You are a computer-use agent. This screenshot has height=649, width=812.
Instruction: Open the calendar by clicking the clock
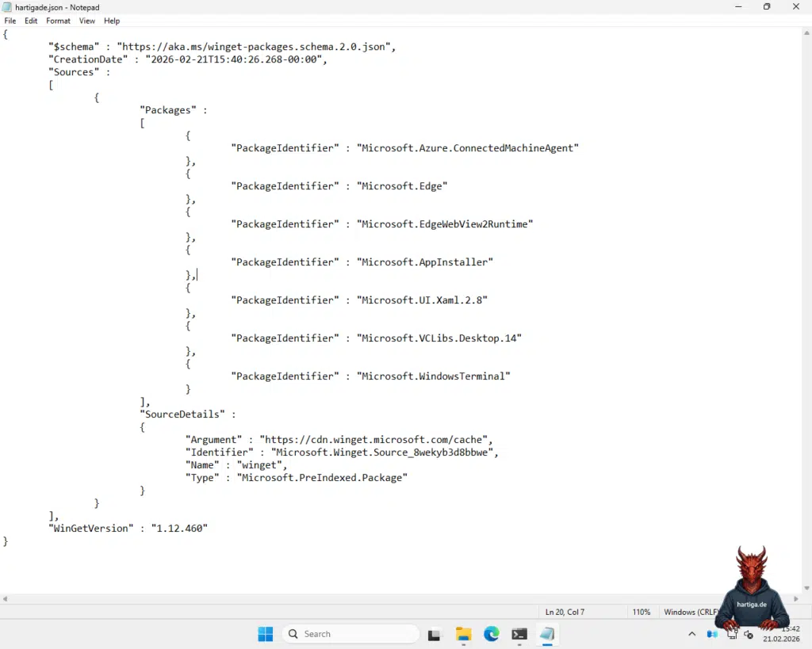tap(782, 634)
